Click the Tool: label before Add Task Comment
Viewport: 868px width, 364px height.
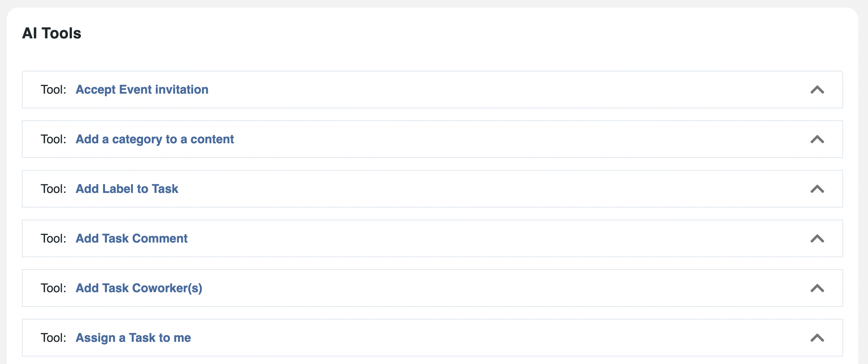click(x=53, y=238)
